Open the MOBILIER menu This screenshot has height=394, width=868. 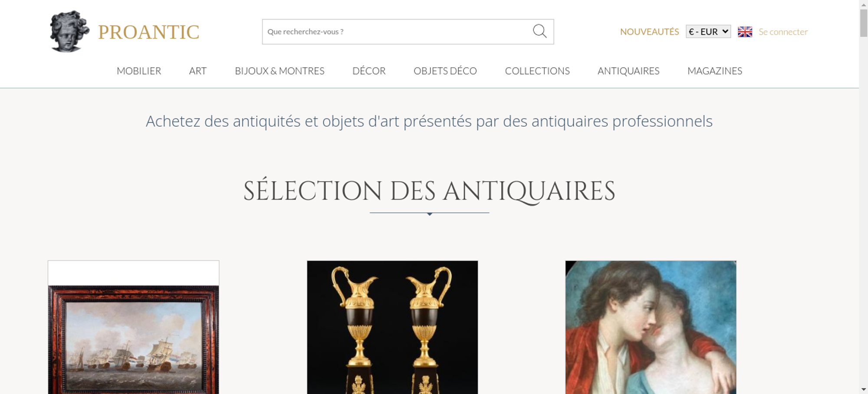tap(139, 71)
